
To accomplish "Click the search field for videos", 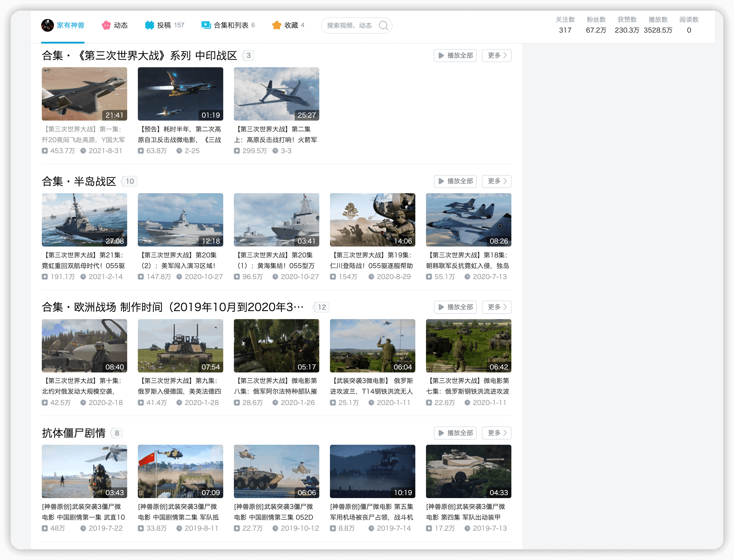I will (x=357, y=25).
